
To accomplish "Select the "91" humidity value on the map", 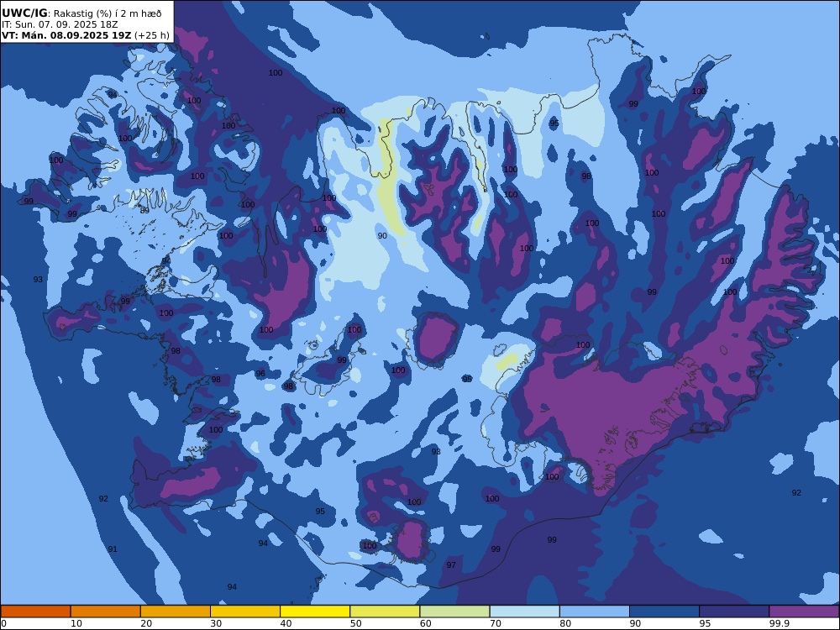I will pyautogui.click(x=113, y=549).
